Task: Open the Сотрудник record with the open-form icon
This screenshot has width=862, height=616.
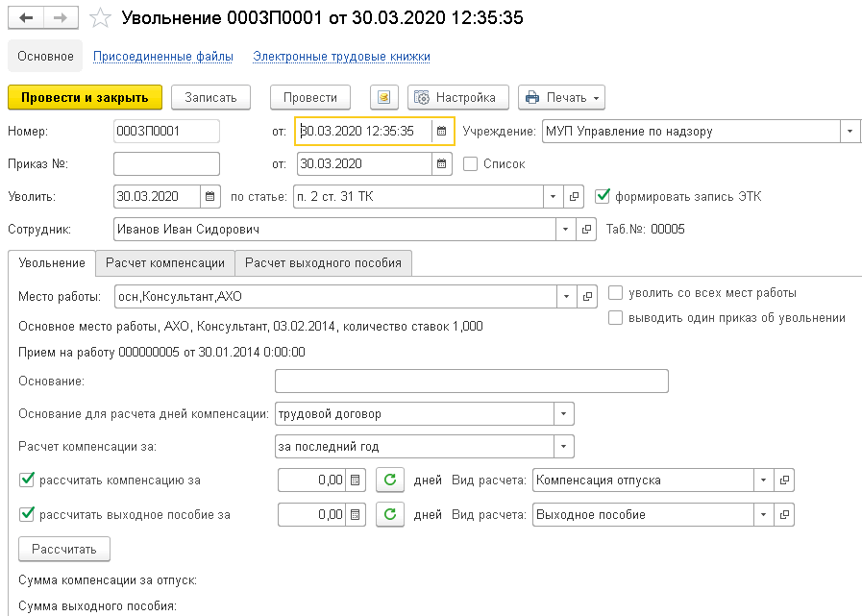Action: (588, 230)
